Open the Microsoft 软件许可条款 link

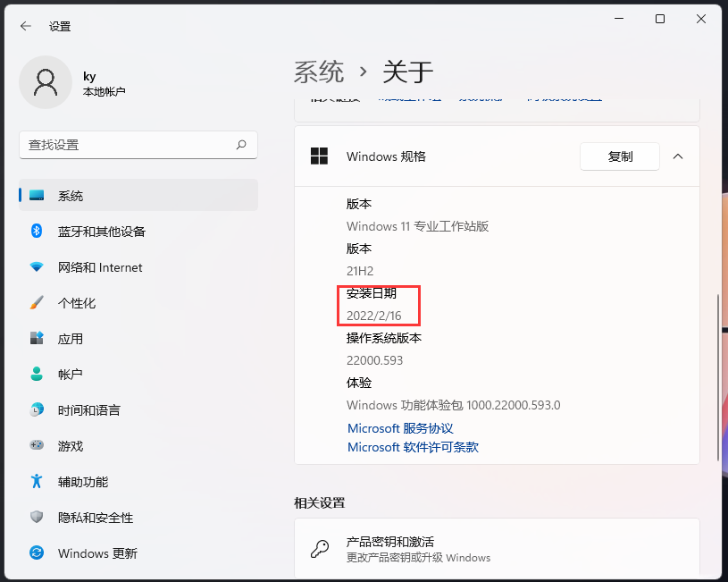pyautogui.click(x=413, y=447)
